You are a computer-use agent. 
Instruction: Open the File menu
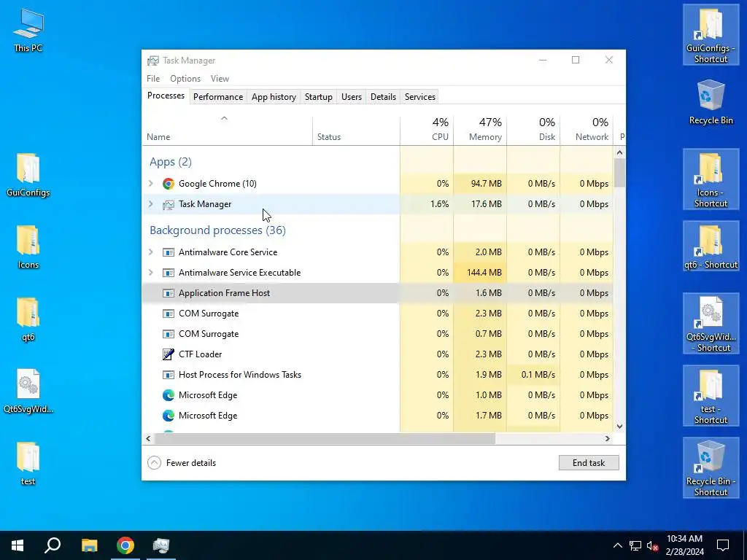tap(153, 79)
